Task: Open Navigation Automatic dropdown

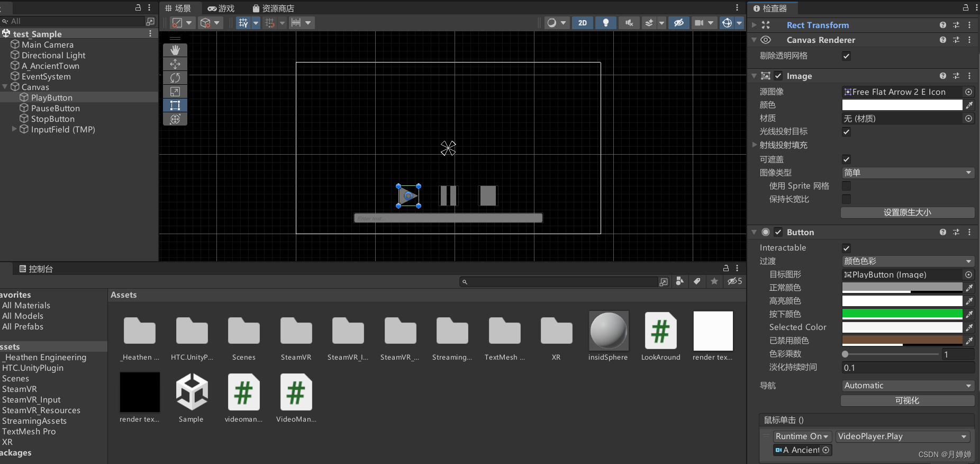Action: (x=908, y=386)
